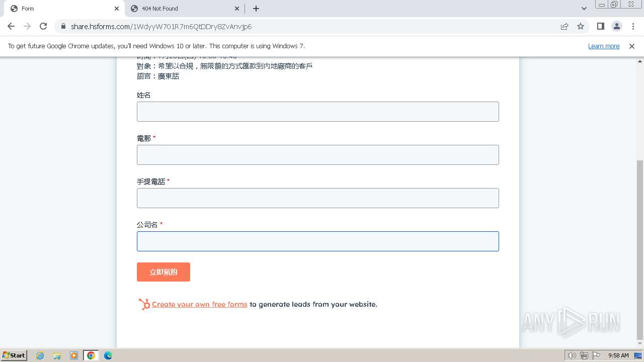Open the browser side panel
This screenshot has width=644, height=362.
pyautogui.click(x=600, y=26)
